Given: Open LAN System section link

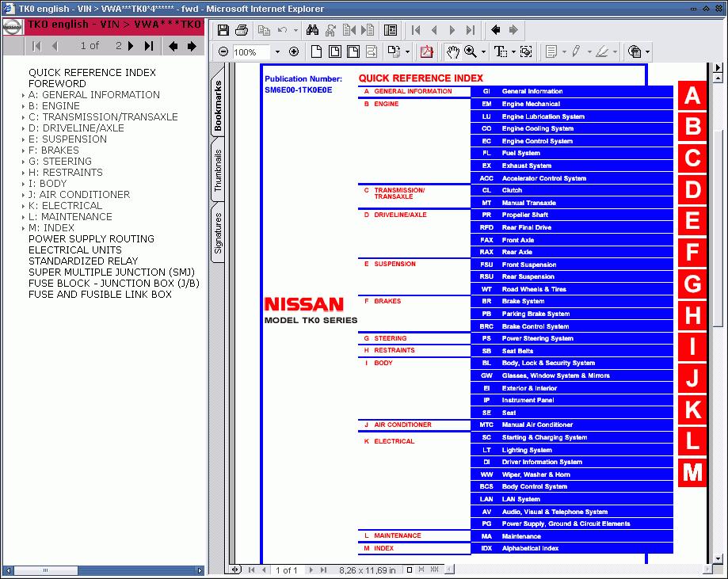Looking at the screenshot, I should point(571,499).
